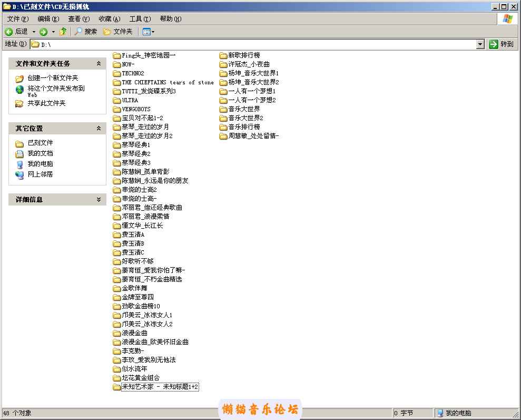
Task: Open the 工具 (Tools) menu
Action: point(140,19)
